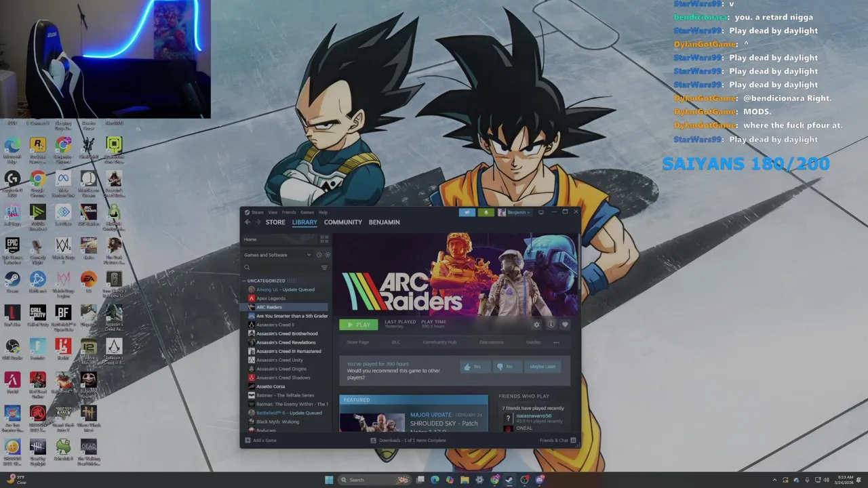Click the Steam back arrow
This screenshot has height=488, width=868.
coord(248,222)
